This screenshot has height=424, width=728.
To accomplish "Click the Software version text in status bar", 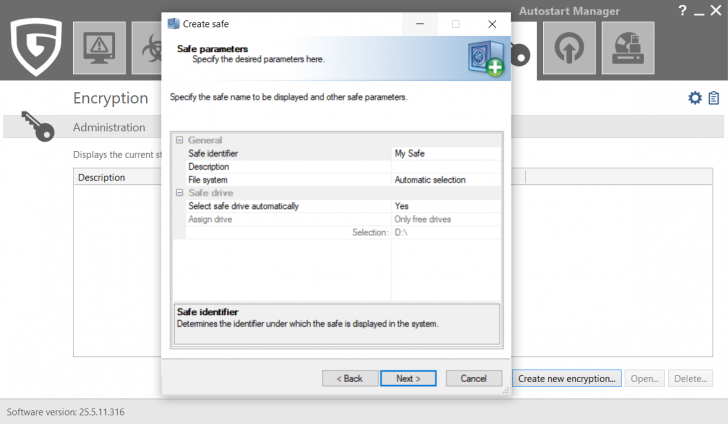I will pyautogui.click(x=65, y=412).
